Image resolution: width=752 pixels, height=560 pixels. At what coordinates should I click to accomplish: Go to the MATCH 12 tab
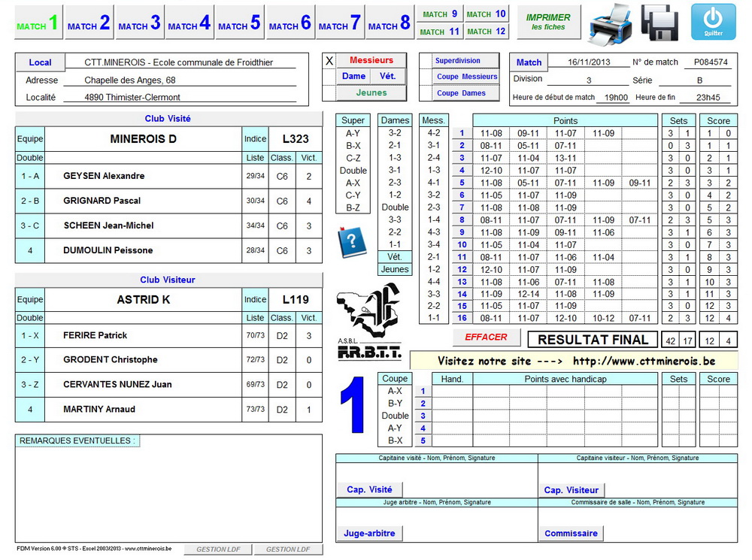pos(486,32)
